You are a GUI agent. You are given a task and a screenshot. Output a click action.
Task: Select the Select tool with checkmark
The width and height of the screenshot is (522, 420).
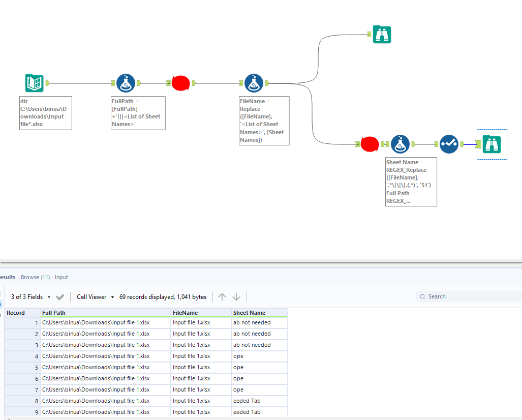[x=449, y=144]
